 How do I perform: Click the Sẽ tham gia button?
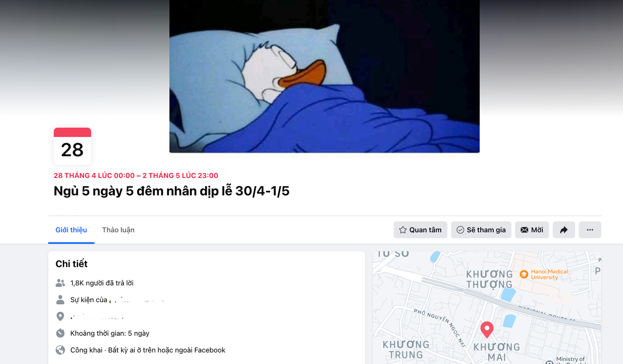[x=481, y=230]
